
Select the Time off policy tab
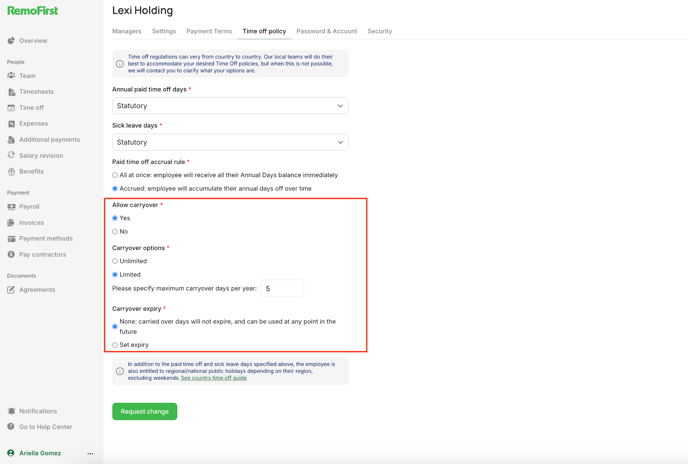pos(264,31)
